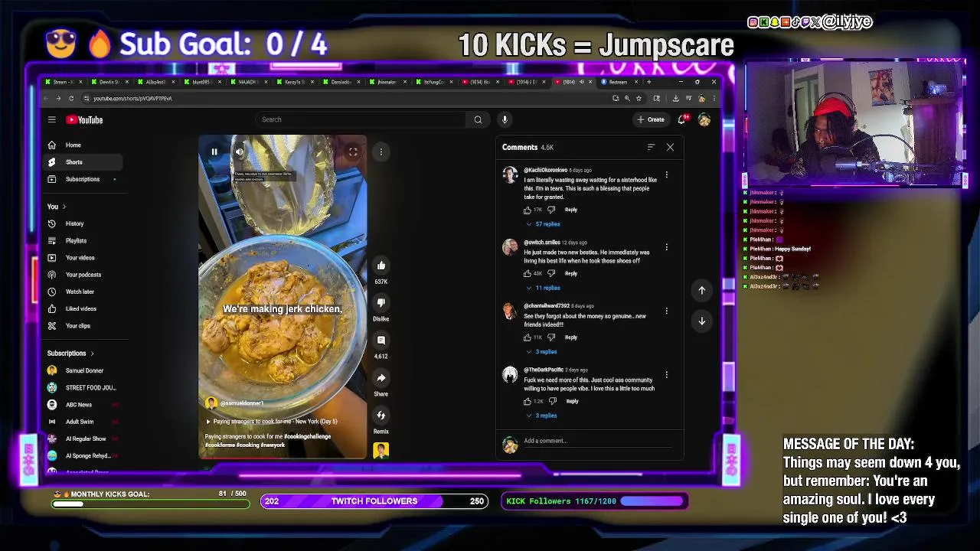This screenshot has height=551, width=980.
Task: Mute the Short's volume
Action: coord(240,152)
